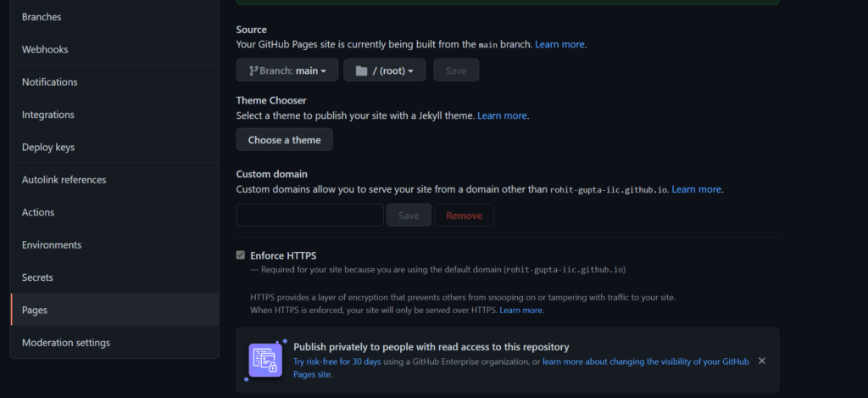
Task: Toggle the Enforce HTTPS checkbox
Action: click(240, 255)
